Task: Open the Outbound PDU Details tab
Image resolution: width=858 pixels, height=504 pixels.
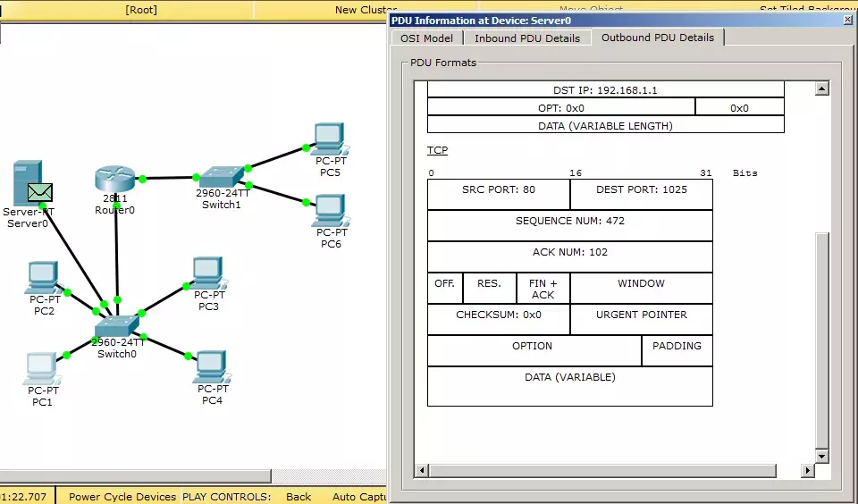Action: (658, 38)
